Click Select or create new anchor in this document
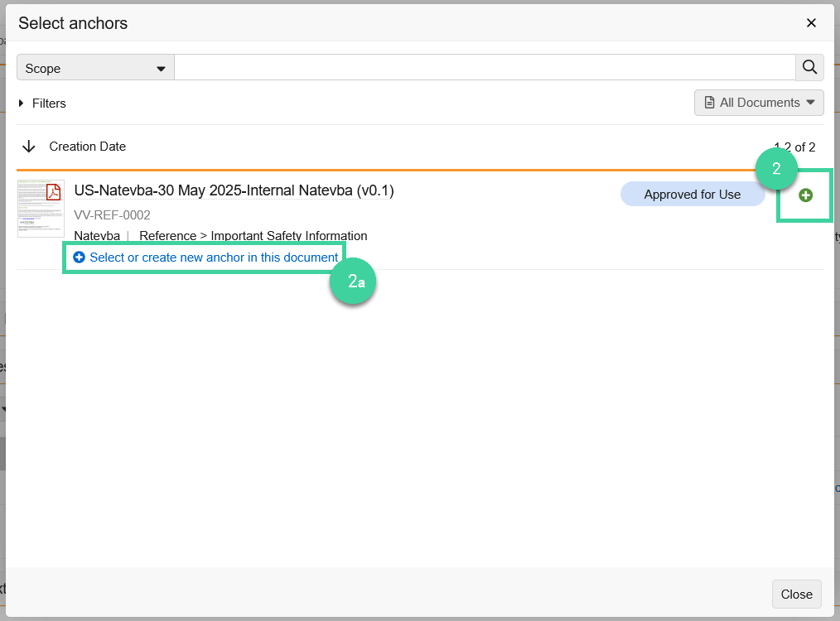This screenshot has height=621, width=840. 212,257
